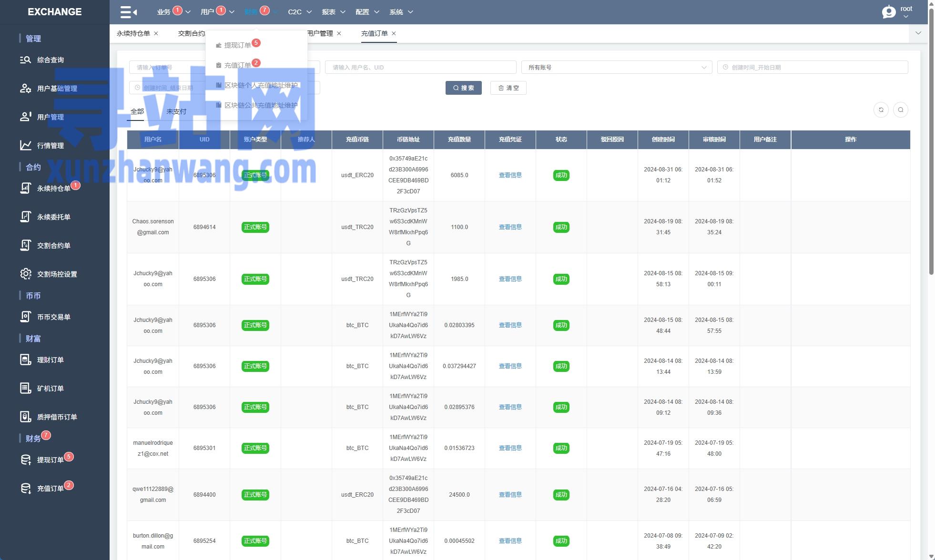Screen dimensions: 935x560
Task: Open the tab list expander chevron
Action: click(918, 33)
